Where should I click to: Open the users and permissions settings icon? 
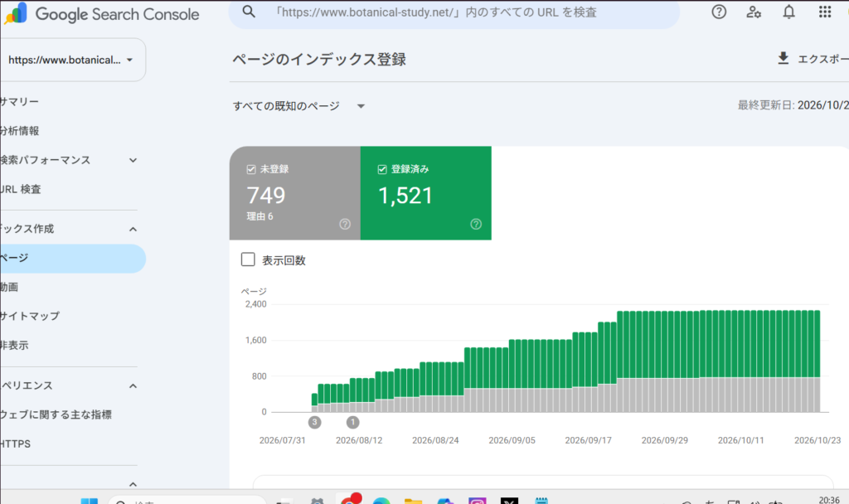[x=754, y=12]
